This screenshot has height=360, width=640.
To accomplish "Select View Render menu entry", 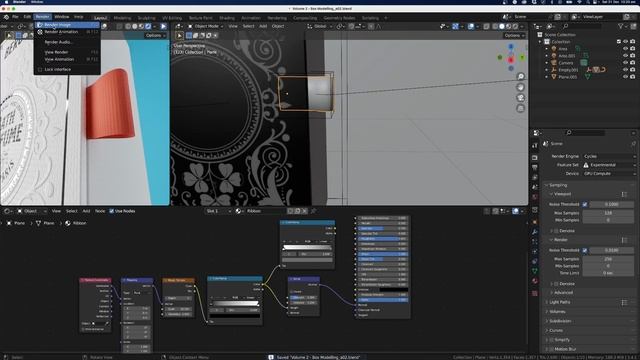I will pyautogui.click(x=67, y=52).
